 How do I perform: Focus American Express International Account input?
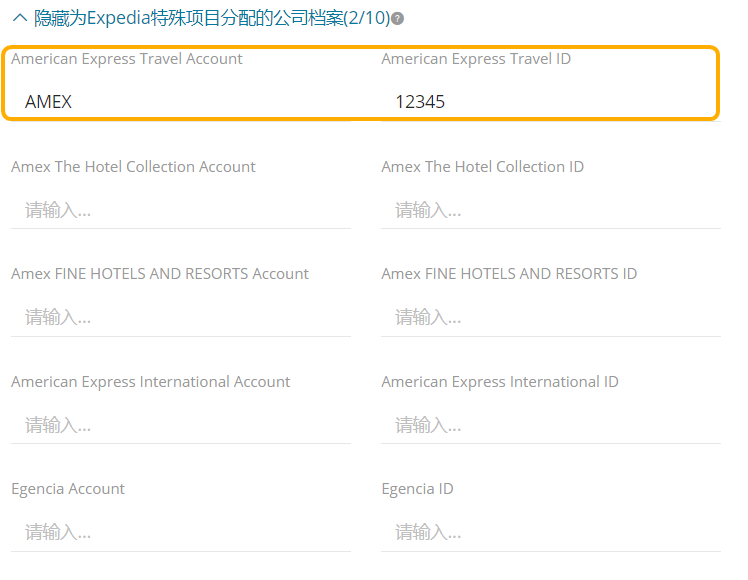tap(181, 425)
